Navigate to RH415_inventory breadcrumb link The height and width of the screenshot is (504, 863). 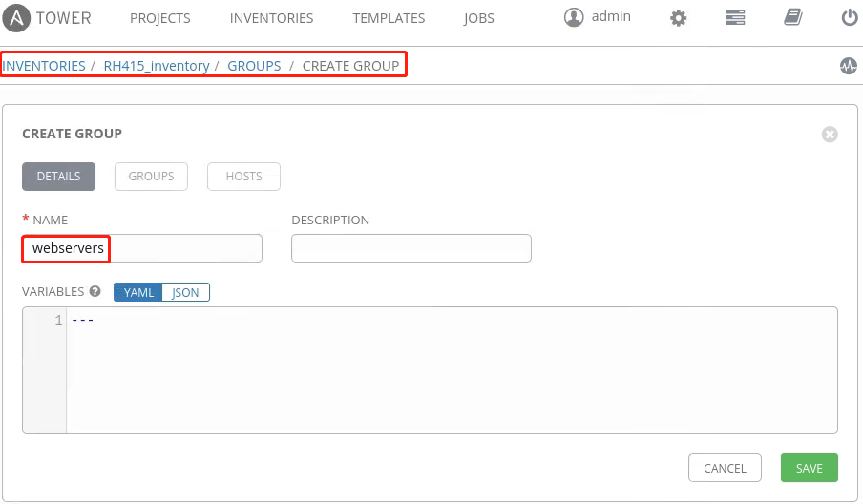(157, 66)
